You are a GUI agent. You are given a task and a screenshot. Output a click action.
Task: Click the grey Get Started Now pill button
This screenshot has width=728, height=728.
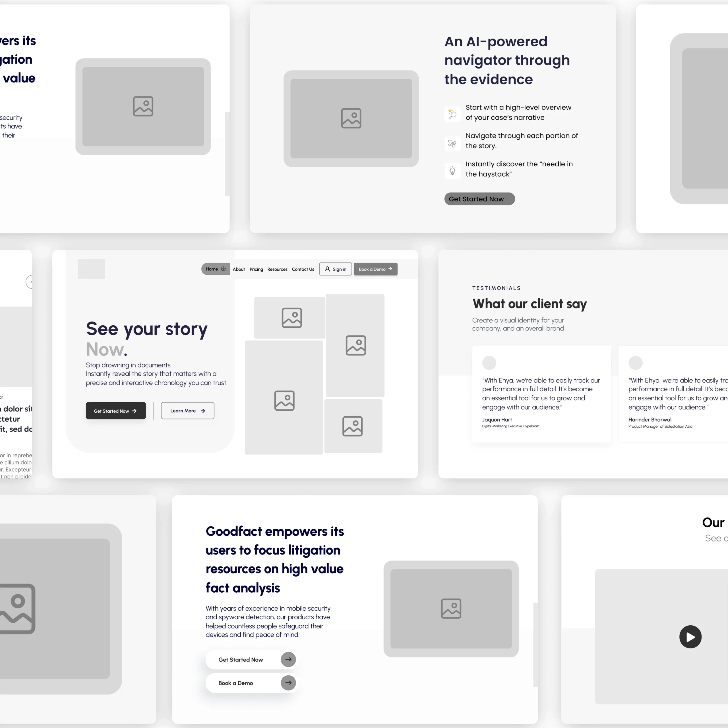point(479,199)
